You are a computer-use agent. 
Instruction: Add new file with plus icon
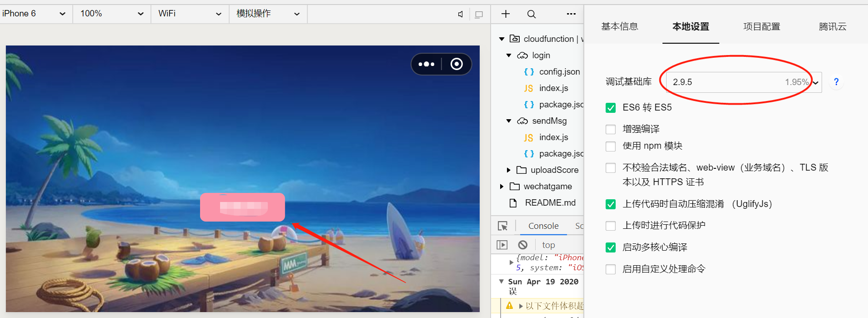pos(506,14)
